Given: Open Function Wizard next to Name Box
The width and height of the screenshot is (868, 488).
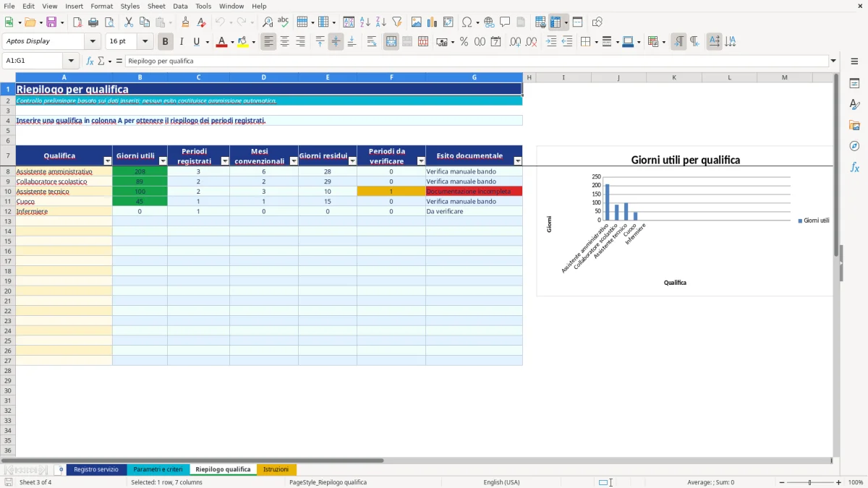Looking at the screenshot, I should click(x=90, y=61).
